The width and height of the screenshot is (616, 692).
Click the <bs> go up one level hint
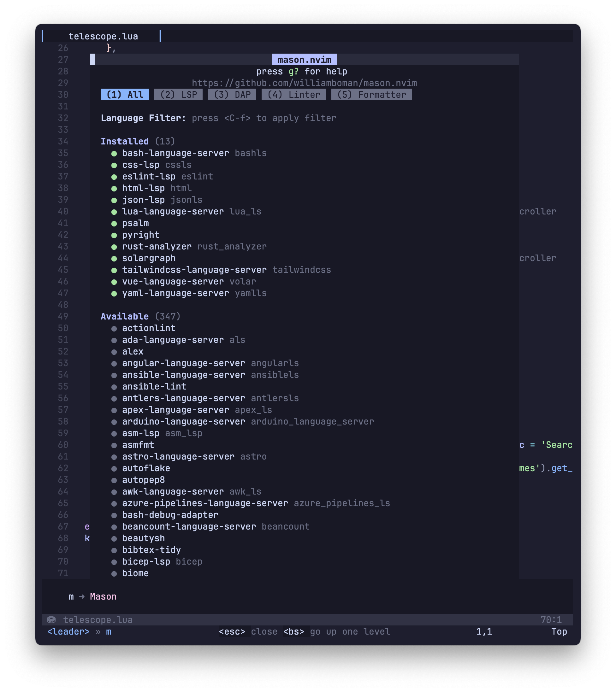[337, 631]
